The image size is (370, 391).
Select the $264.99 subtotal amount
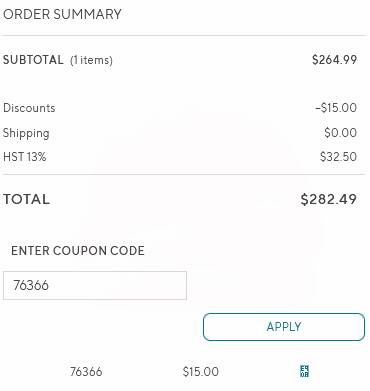coord(334,60)
